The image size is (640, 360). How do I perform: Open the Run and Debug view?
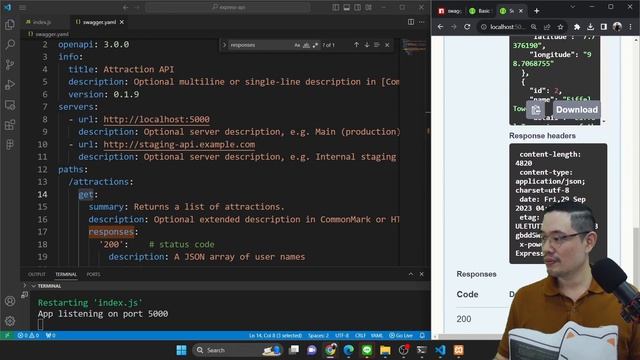[x=10, y=84]
